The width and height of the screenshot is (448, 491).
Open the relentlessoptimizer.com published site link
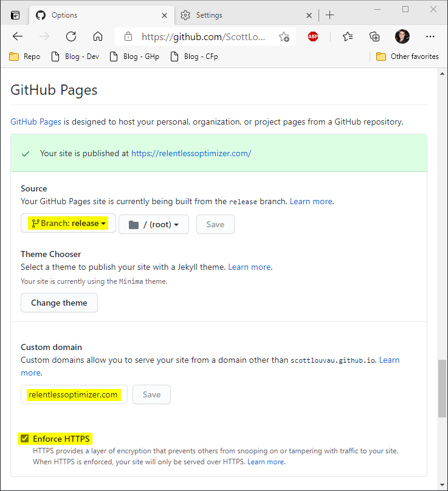(191, 153)
